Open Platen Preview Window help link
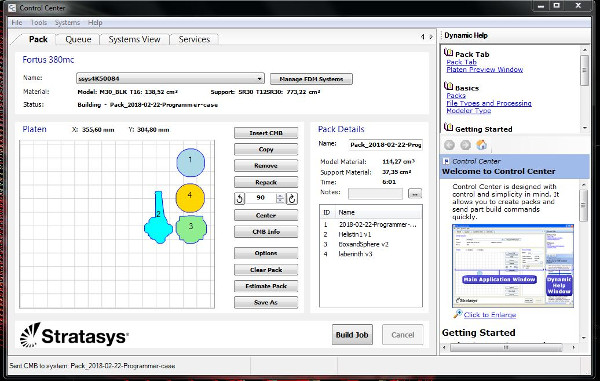 tap(484, 69)
